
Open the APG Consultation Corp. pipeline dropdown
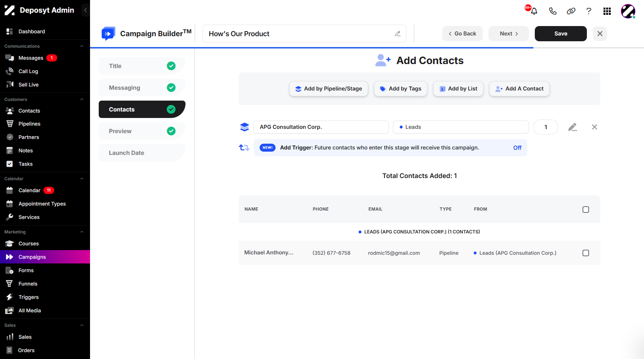(321, 127)
